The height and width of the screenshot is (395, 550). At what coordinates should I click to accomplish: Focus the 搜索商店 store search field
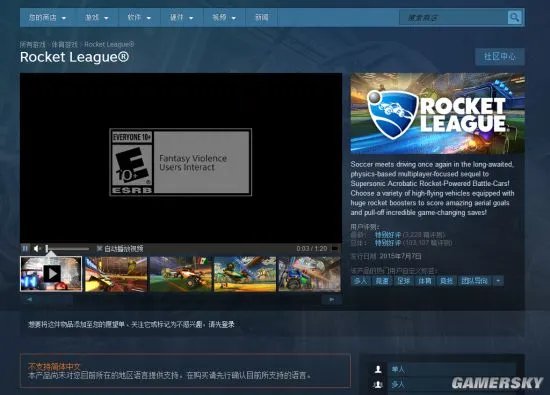(453, 18)
